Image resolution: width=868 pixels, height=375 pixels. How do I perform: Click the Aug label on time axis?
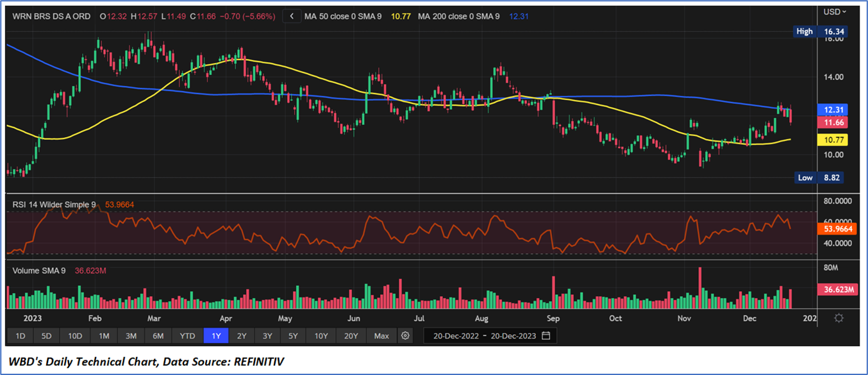(x=481, y=318)
